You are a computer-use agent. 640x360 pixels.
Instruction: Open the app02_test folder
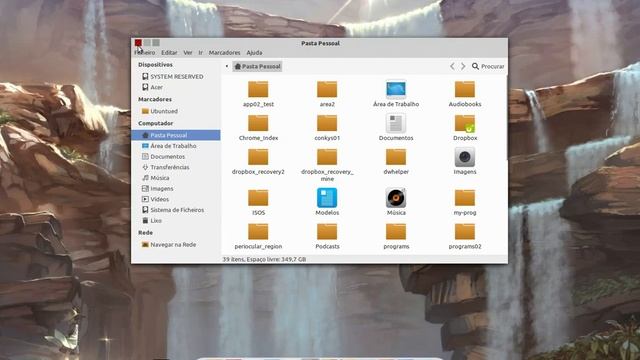click(258, 89)
